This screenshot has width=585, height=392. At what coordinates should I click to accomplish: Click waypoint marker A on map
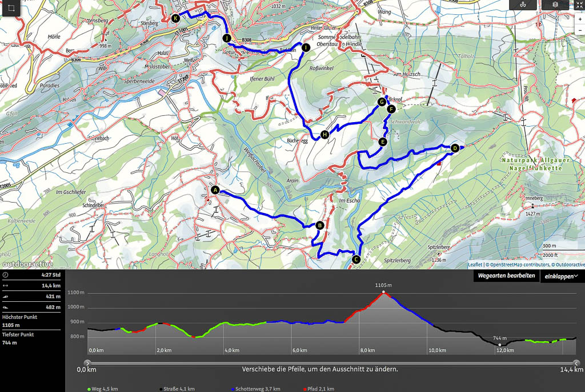click(215, 190)
